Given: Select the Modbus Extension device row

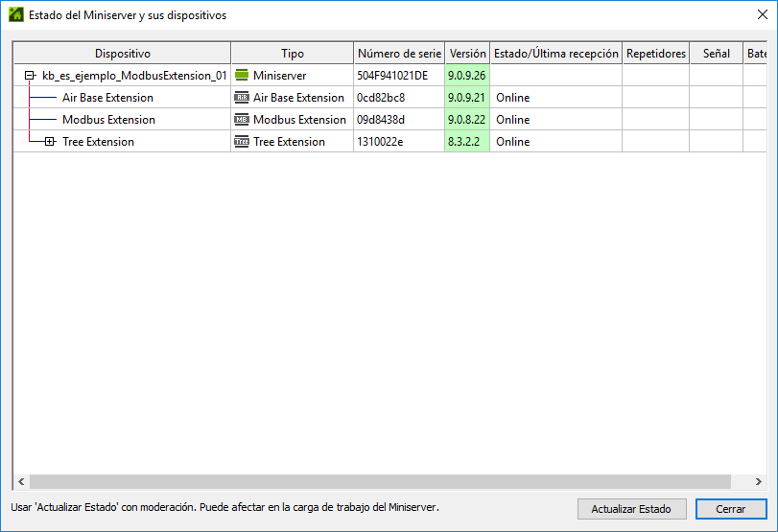Looking at the screenshot, I should [x=108, y=120].
